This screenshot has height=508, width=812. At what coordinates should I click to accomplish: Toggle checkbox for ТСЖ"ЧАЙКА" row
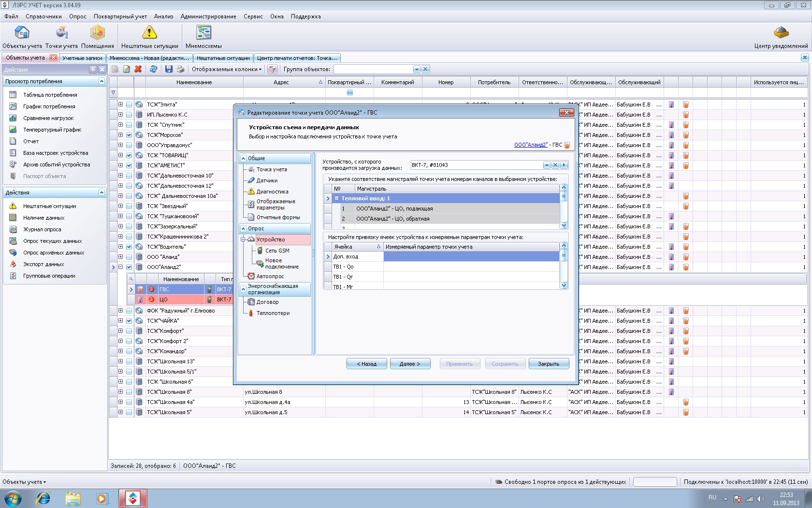[129, 321]
